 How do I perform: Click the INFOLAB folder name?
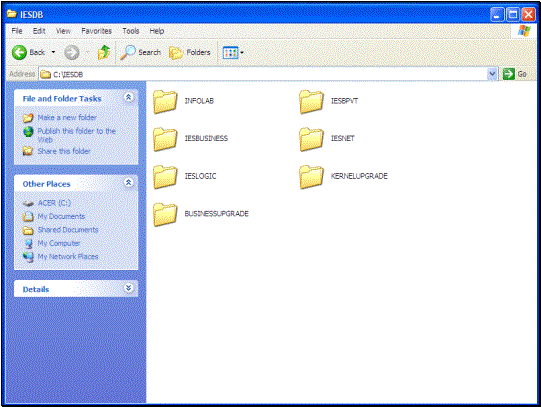tap(199, 101)
